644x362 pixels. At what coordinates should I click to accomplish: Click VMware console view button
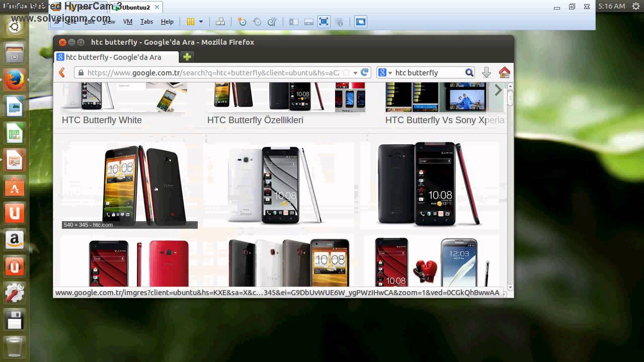point(361,22)
